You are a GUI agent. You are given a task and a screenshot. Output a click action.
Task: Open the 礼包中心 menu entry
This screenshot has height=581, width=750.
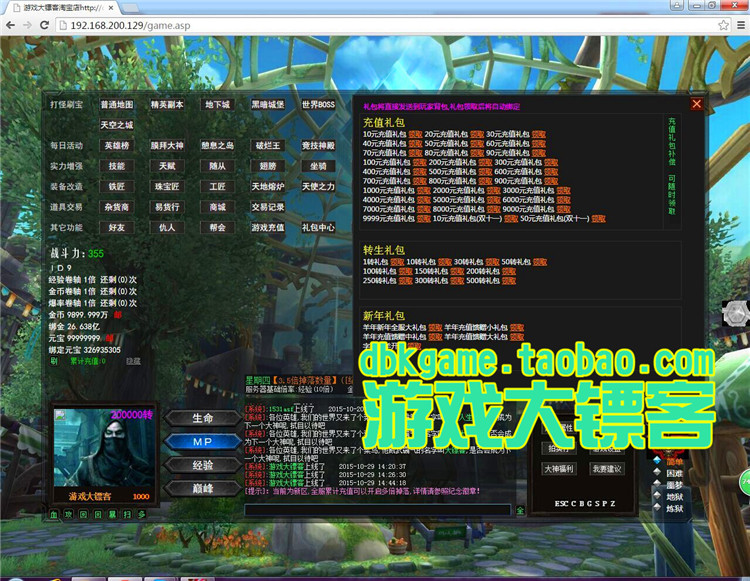[x=318, y=228]
